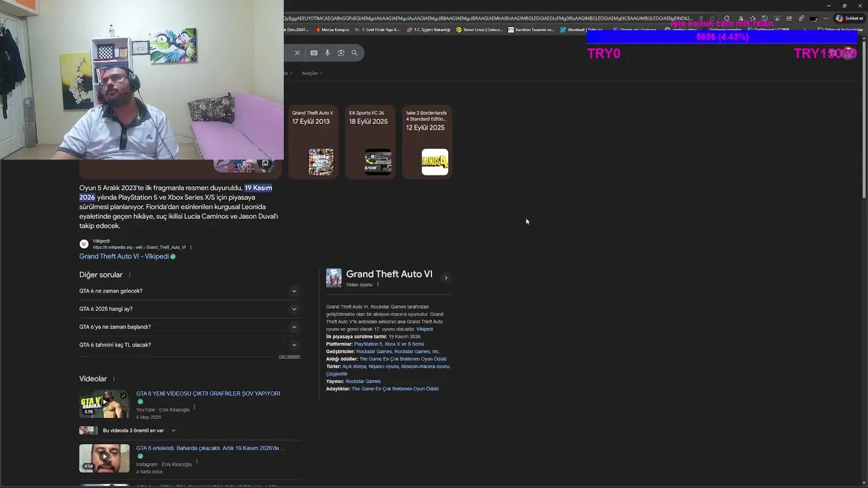Open the Nişancı oyunu genre link
Screen dimensions: 868x488
click(x=384, y=367)
